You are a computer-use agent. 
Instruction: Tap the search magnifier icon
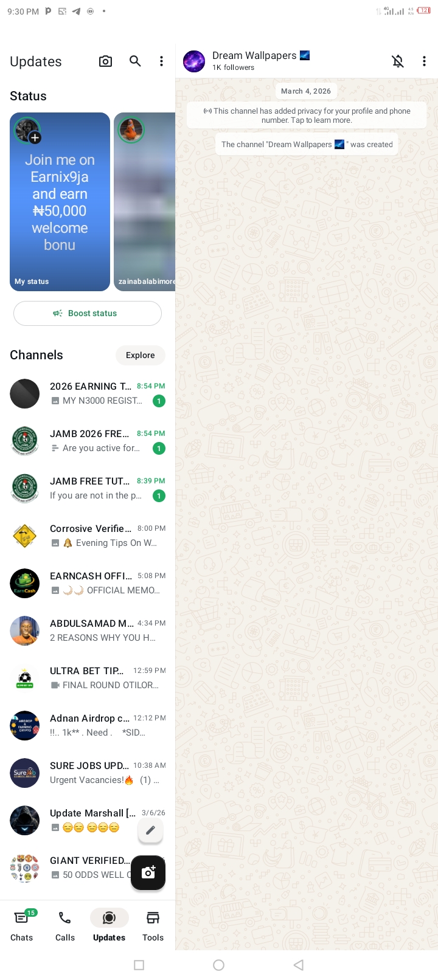click(135, 61)
